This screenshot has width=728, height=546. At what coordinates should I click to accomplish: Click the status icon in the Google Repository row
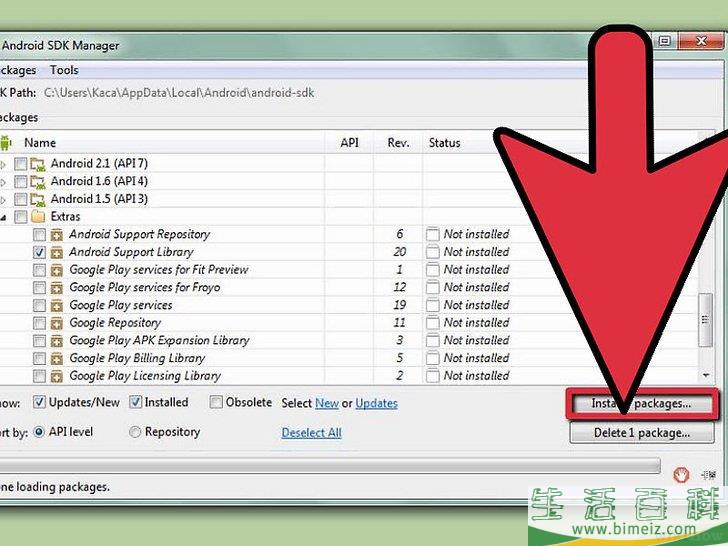pyautogui.click(x=432, y=323)
